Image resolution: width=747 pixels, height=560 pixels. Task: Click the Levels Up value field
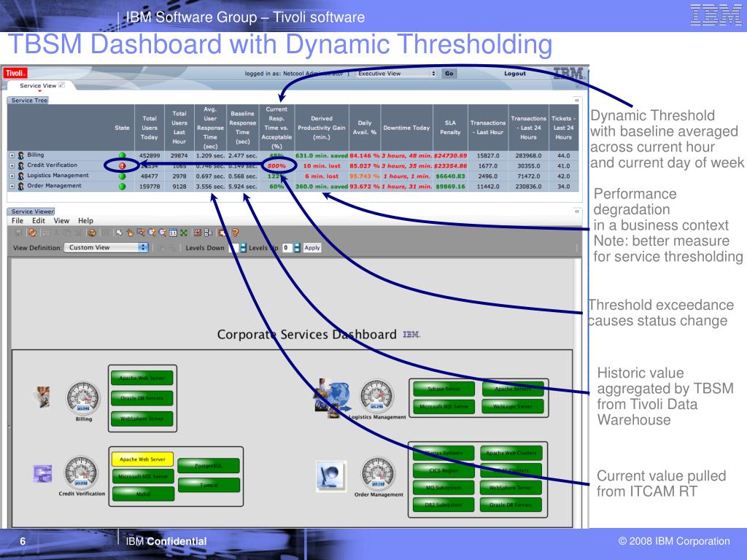(x=287, y=248)
